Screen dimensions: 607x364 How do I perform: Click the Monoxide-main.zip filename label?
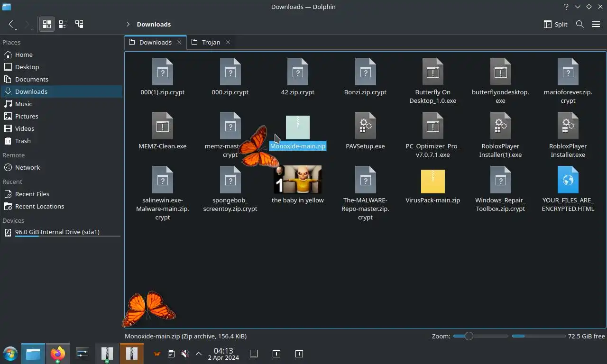click(298, 146)
